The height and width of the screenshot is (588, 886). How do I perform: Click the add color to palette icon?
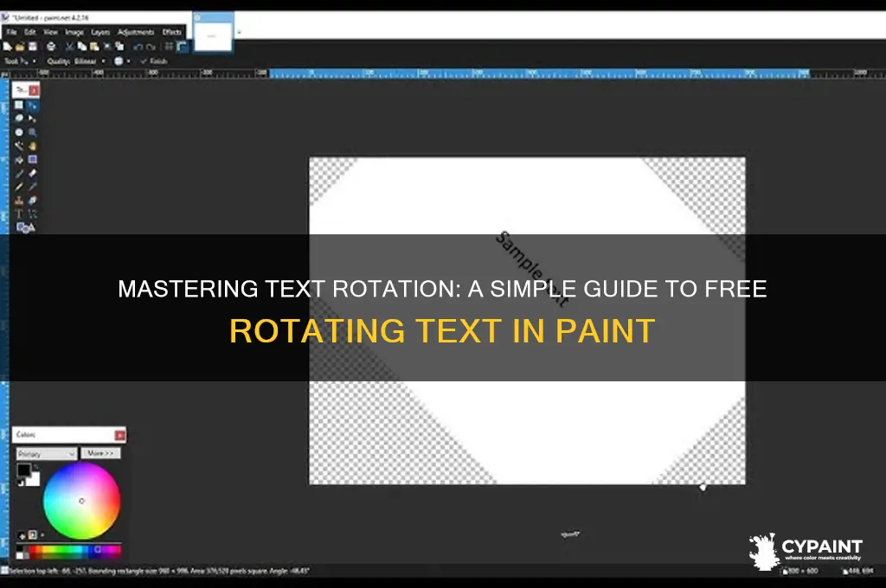(x=22, y=535)
